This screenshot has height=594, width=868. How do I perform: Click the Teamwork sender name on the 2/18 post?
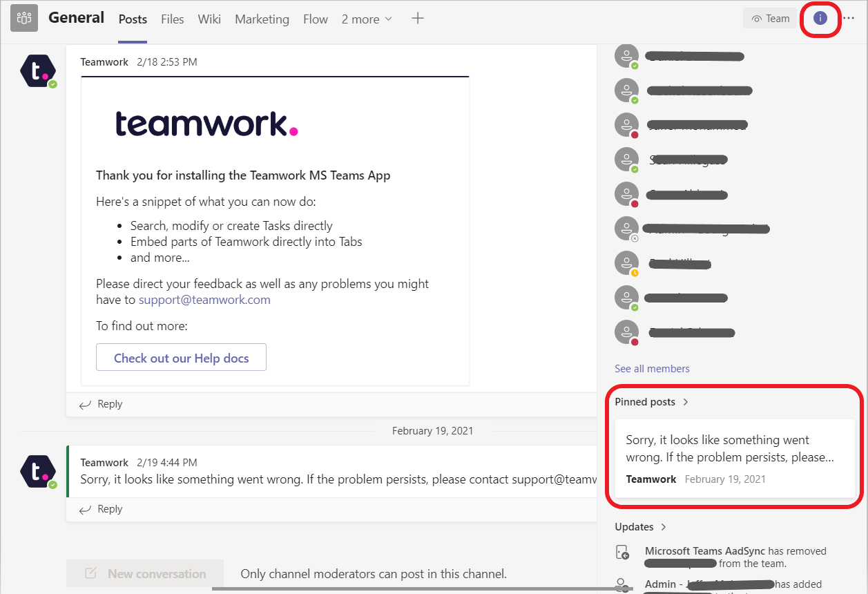tap(104, 62)
